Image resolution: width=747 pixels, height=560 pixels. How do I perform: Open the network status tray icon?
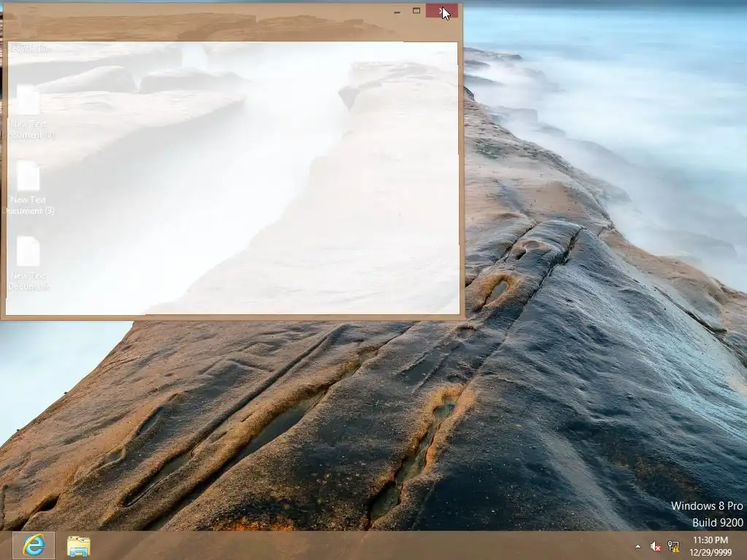673,546
